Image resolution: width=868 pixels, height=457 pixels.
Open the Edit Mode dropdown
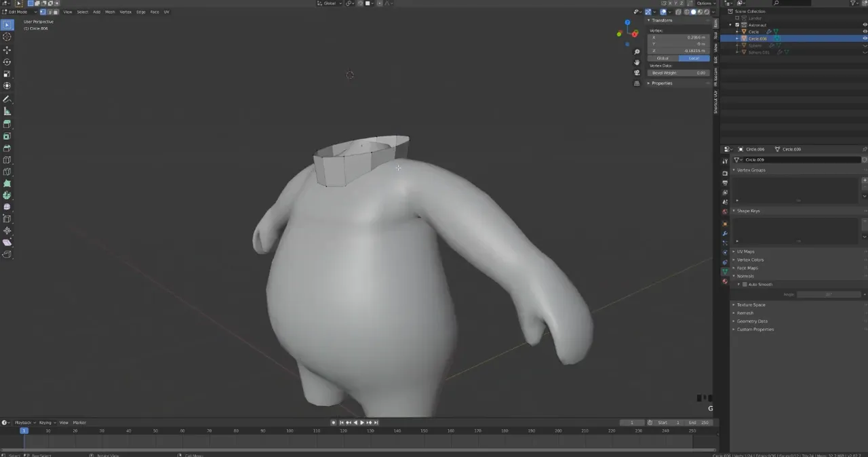pyautogui.click(x=18, y=12)
